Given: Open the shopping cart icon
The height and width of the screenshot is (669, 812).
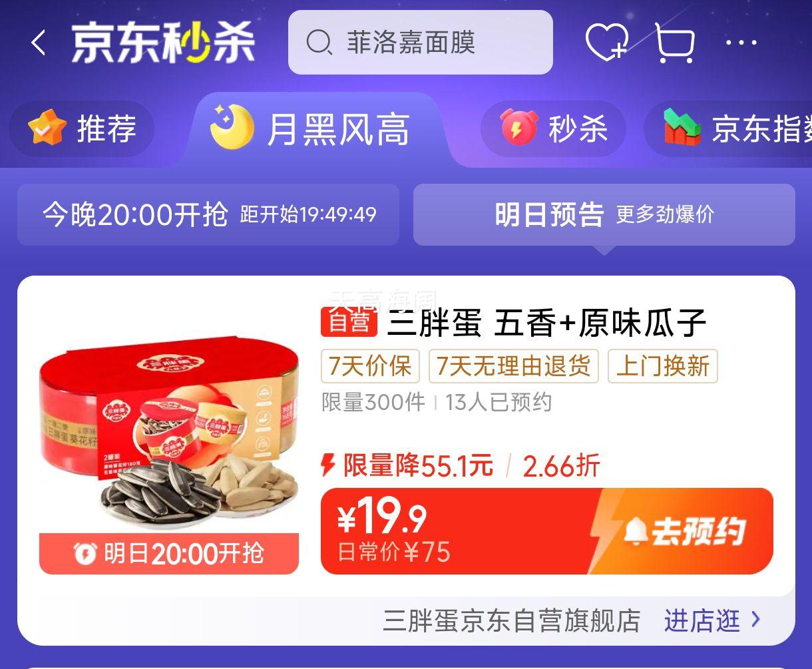Looking at the screenshot, I should [x=675, y=43].
